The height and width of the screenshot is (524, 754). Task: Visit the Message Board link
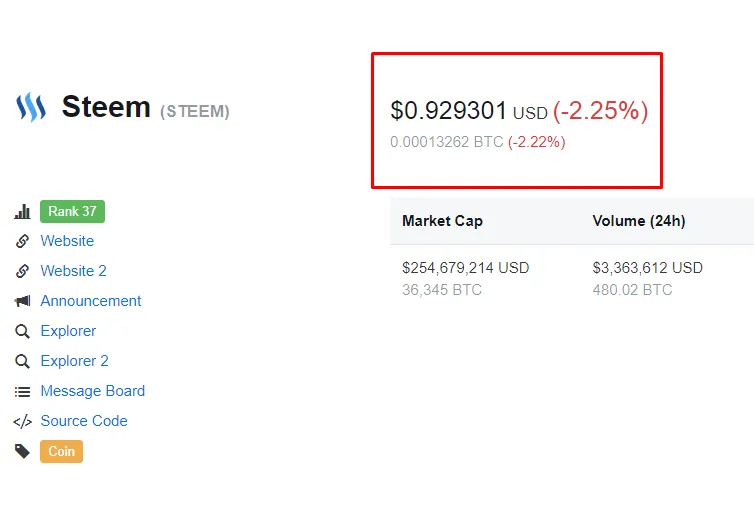[93, 391]
